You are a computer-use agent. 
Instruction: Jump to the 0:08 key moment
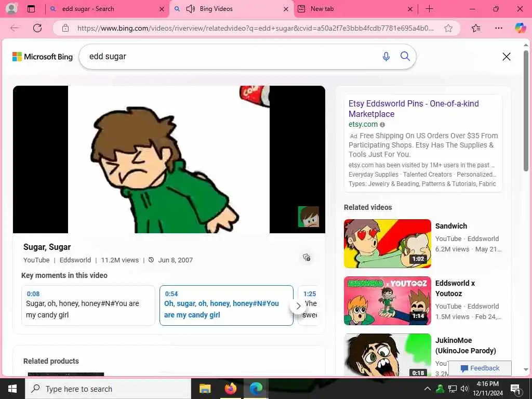(88, 305)
